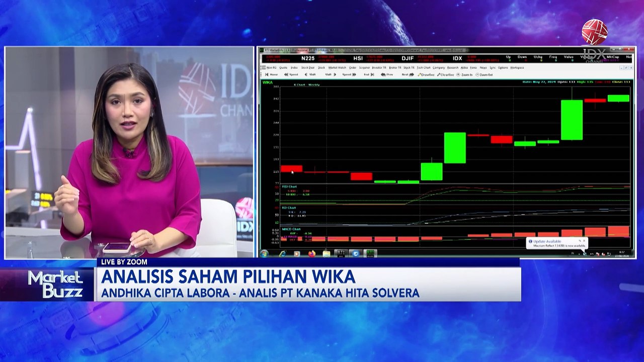Load next stock with Next button
This screenshot has height=362, width=644.
click(x=408, y=74)
